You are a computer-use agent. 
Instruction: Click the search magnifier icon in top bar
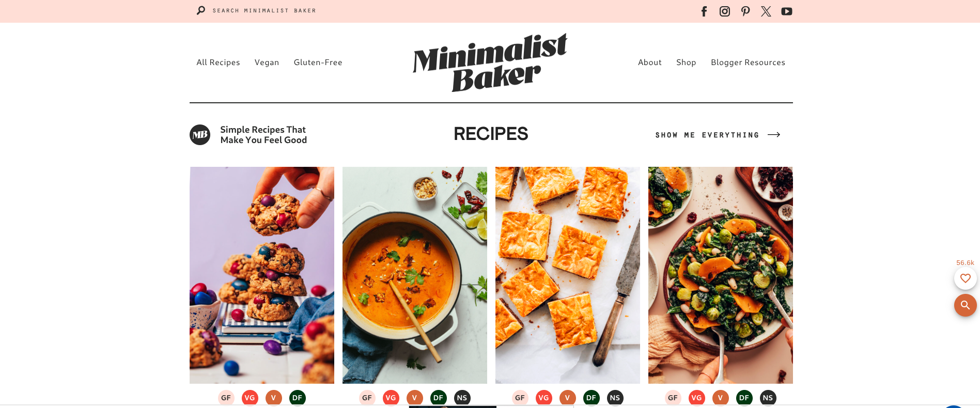pyautogui.click(x=201, y=10)
